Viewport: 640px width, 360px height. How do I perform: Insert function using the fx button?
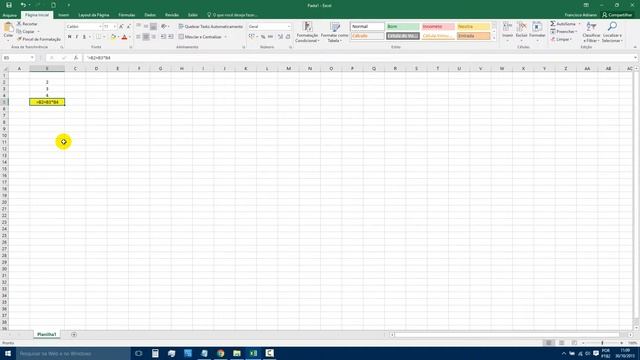coord(76,58)
